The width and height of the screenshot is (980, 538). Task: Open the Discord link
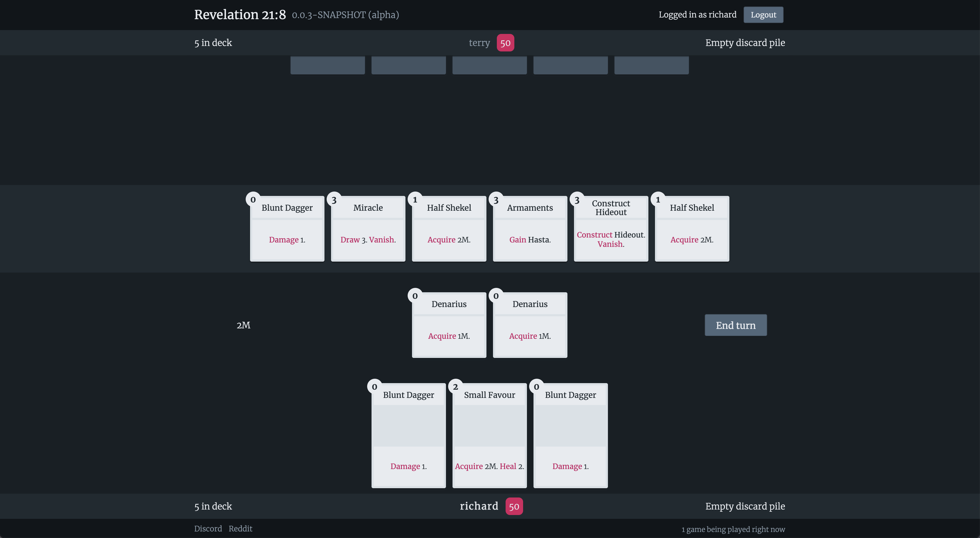click(208, 528)
